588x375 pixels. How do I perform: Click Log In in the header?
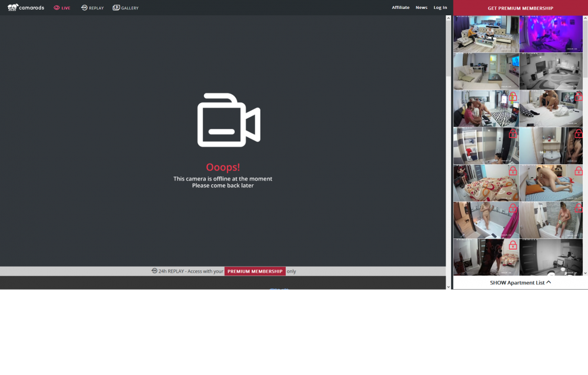click(x=440, y=8)
